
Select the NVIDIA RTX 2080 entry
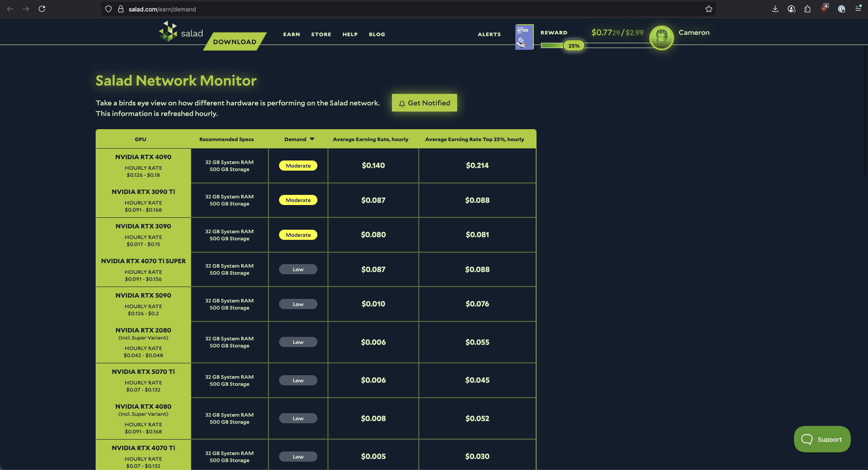(x=143, y=342)
